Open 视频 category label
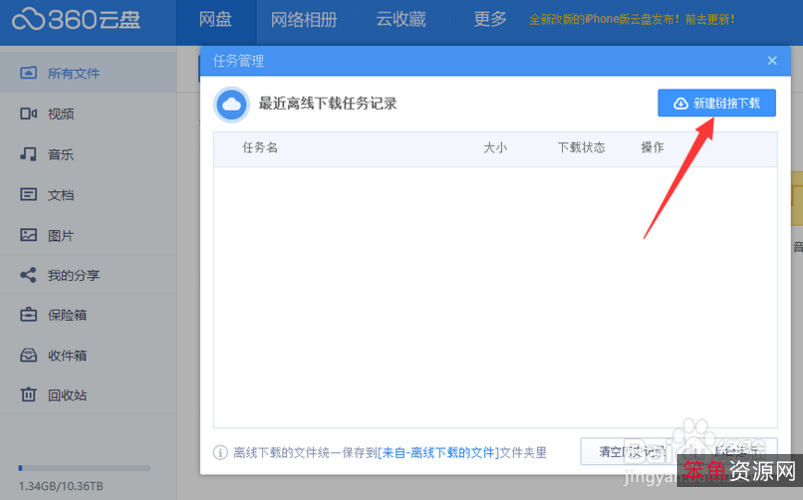The height and width of the screenshot is (500, 803). pos(61,114)
